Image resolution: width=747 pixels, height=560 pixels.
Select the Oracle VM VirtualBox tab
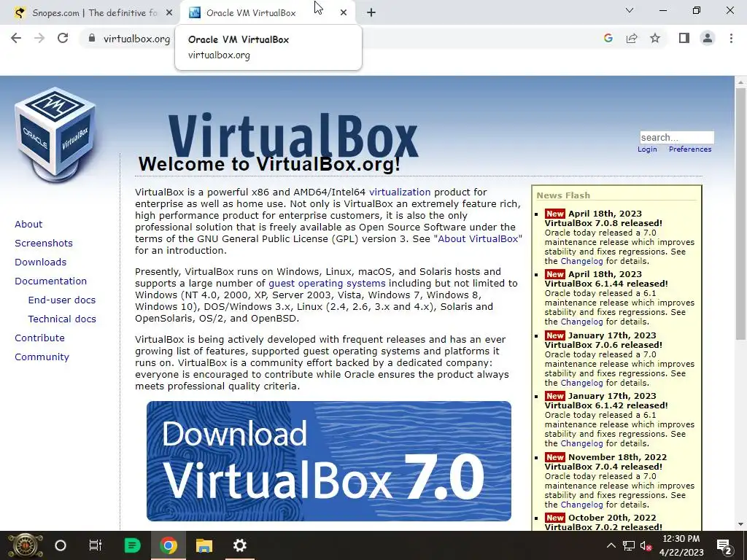tap(268, 13)
